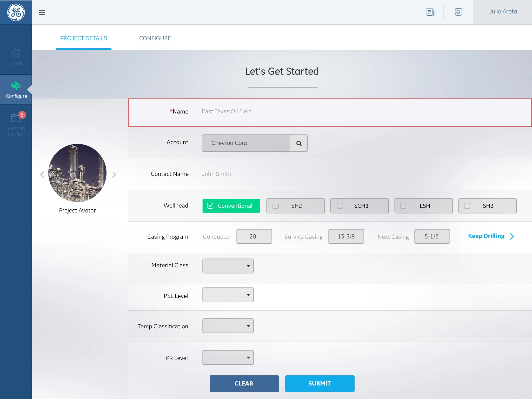Check the SH2 wellhead option
This screenshot has width=532, height=399.
click(276, 206)
